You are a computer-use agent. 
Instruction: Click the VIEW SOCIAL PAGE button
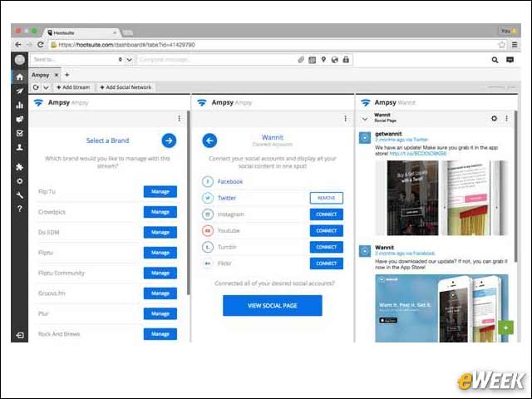coord(273,305)
